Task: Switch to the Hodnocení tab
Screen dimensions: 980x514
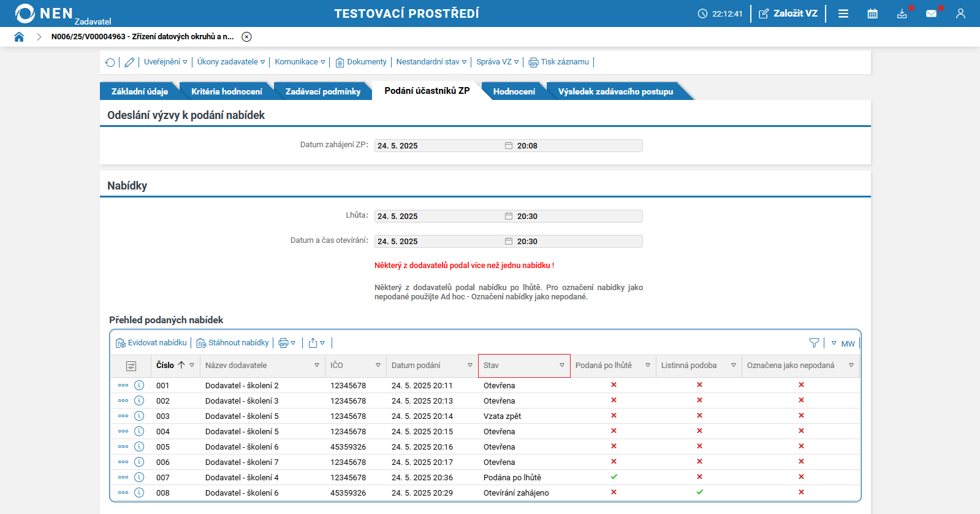Action: pos(514,91)
